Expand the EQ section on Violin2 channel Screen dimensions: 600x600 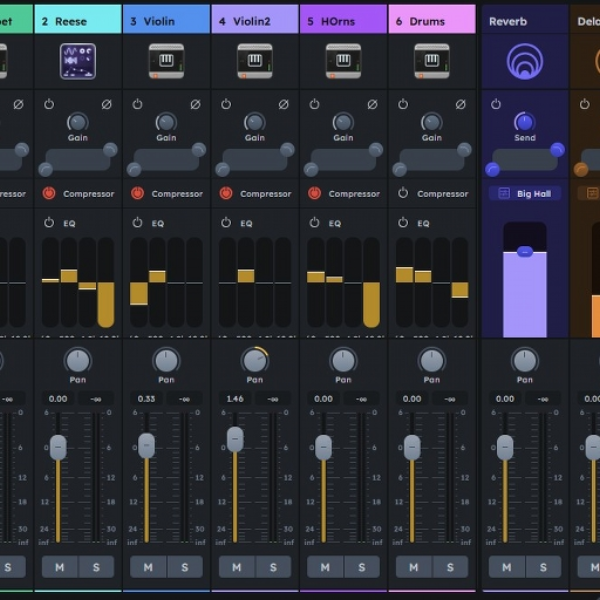click(246, 223)
